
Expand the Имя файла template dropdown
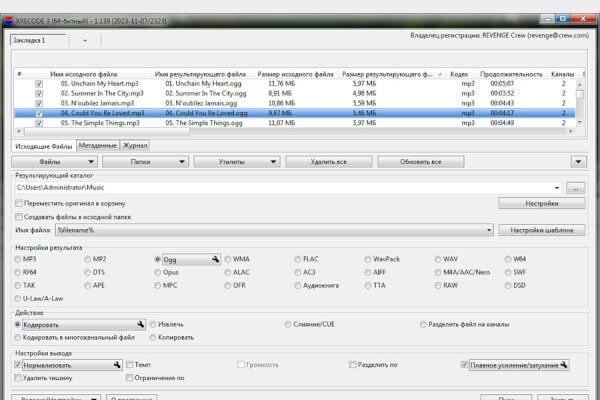click(489, 230)
